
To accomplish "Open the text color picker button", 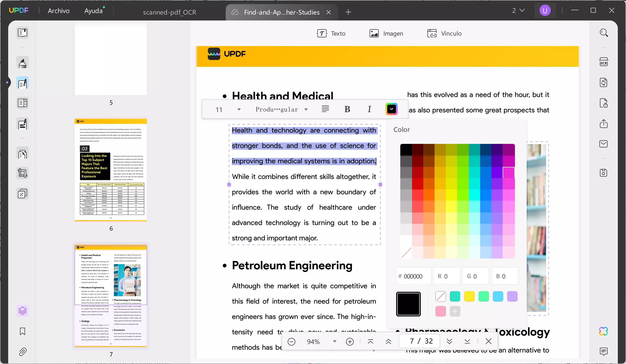I will pos(392,109).
